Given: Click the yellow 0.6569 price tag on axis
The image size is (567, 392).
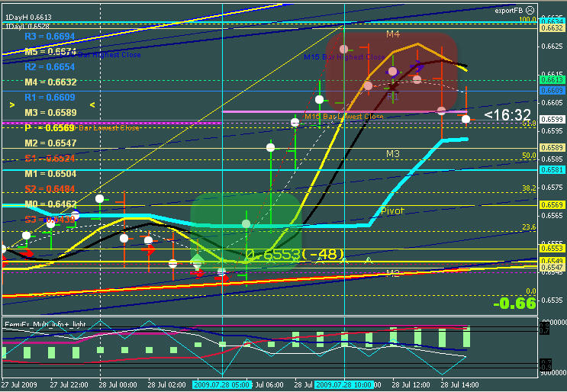Looking at the screenshot, I should (x=552, y=205).
